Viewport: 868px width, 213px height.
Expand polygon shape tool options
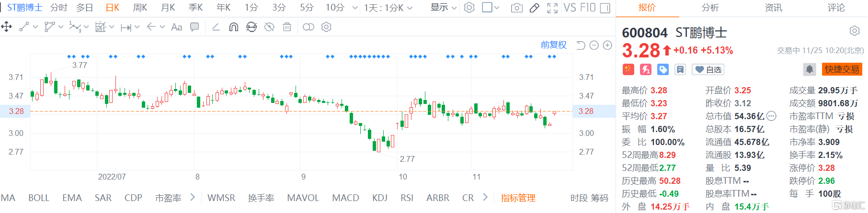coord(61,27)
